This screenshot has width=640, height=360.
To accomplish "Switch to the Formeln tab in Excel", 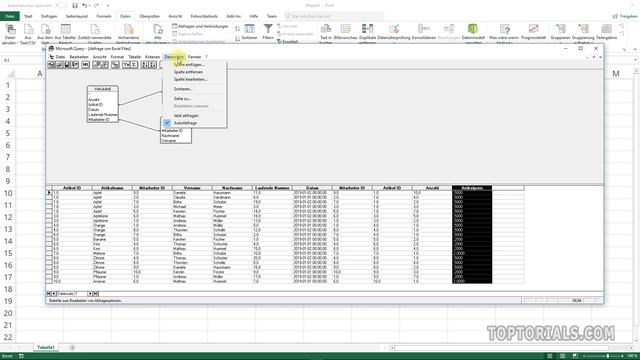I will coord(104,16).
